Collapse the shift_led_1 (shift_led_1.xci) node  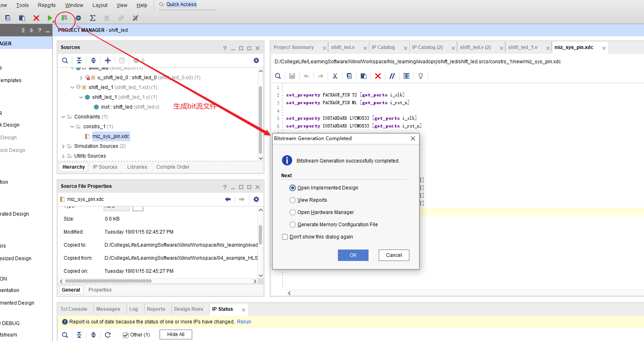[72, 87]
